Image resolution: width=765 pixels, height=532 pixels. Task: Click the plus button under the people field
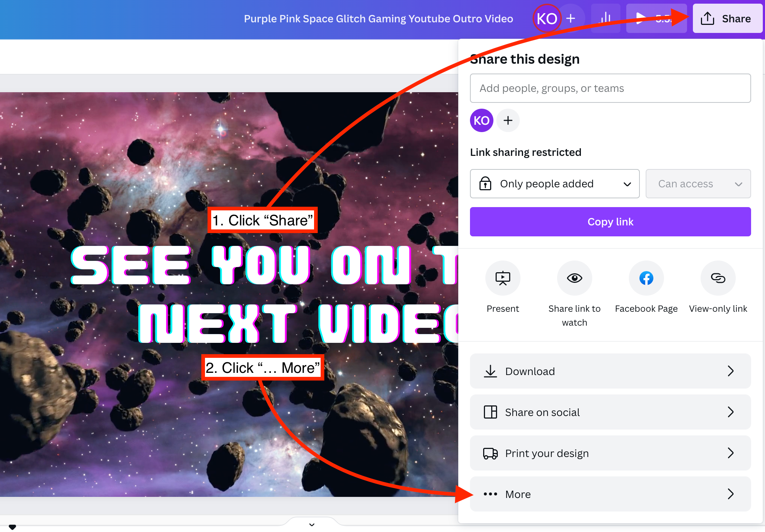click(x=508, y=120)
